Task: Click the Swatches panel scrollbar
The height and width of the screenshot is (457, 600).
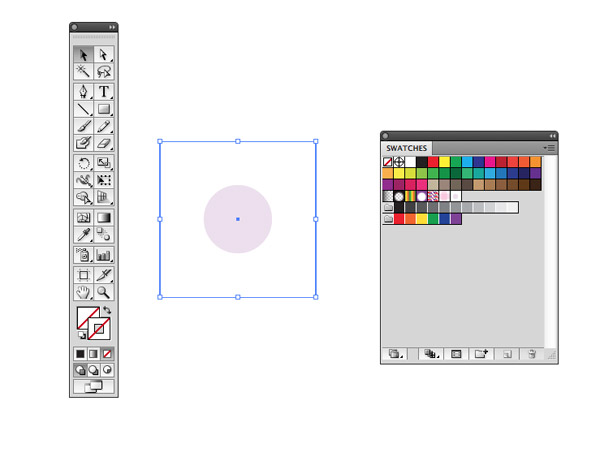Action: click(551, 251)
